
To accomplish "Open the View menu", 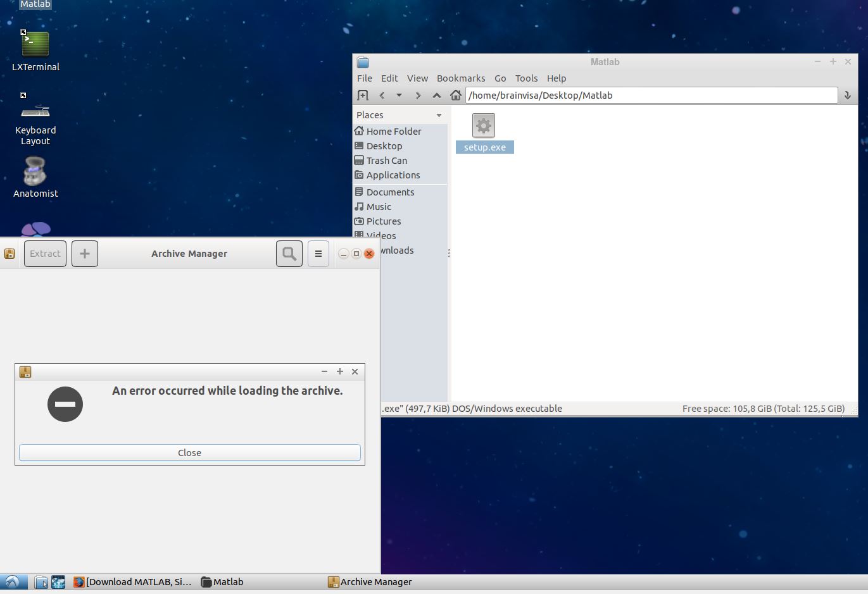I will coord(417,78).
